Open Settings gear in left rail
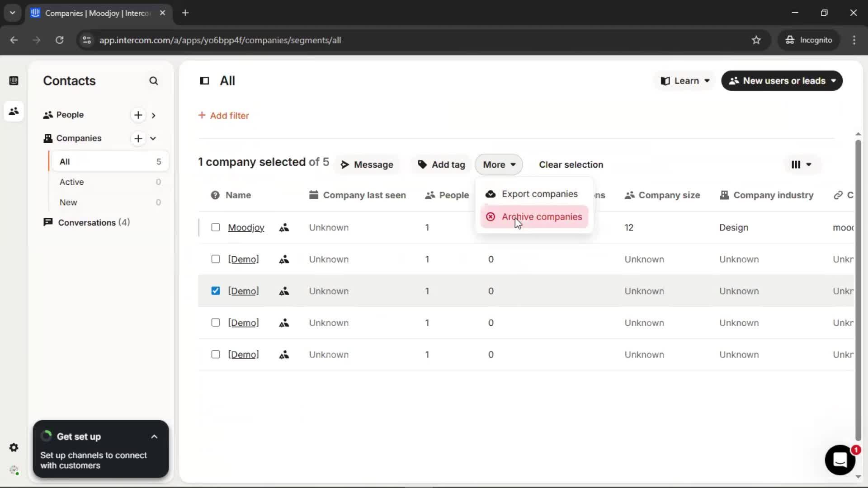The width and height of the screenshot is (868, 488). [14, 447]
